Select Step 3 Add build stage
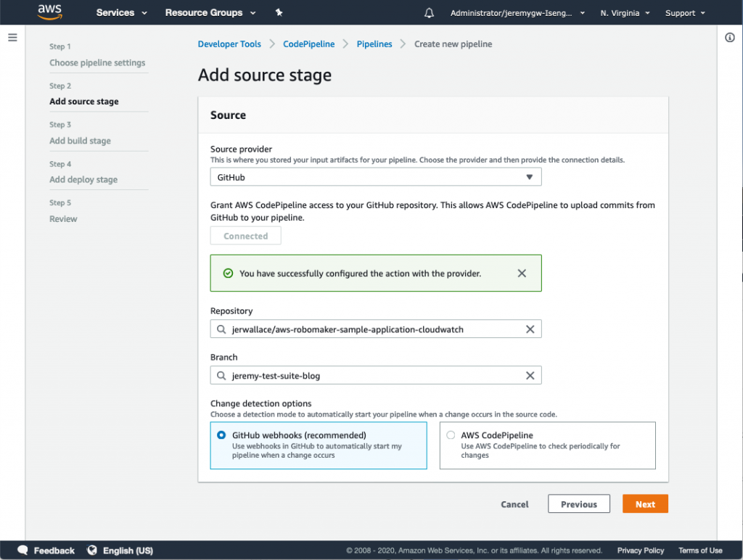 pos(80,141)
